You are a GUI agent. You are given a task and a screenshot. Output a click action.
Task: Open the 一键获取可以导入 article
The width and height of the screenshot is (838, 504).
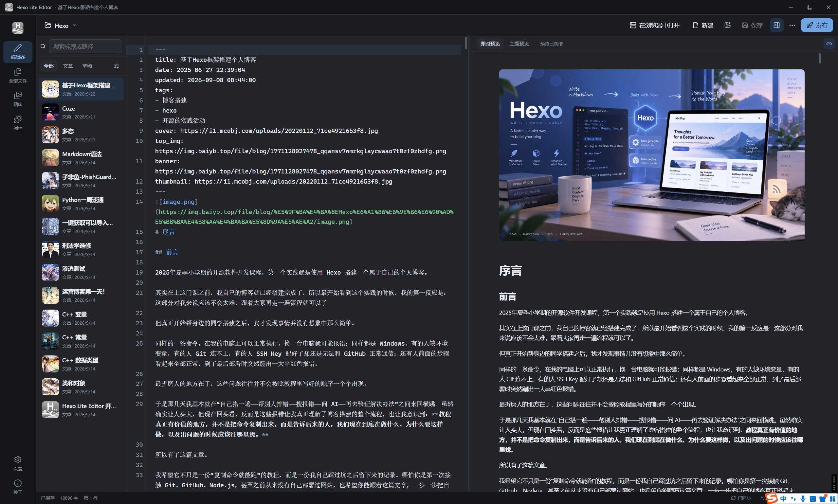pos(81,226)
